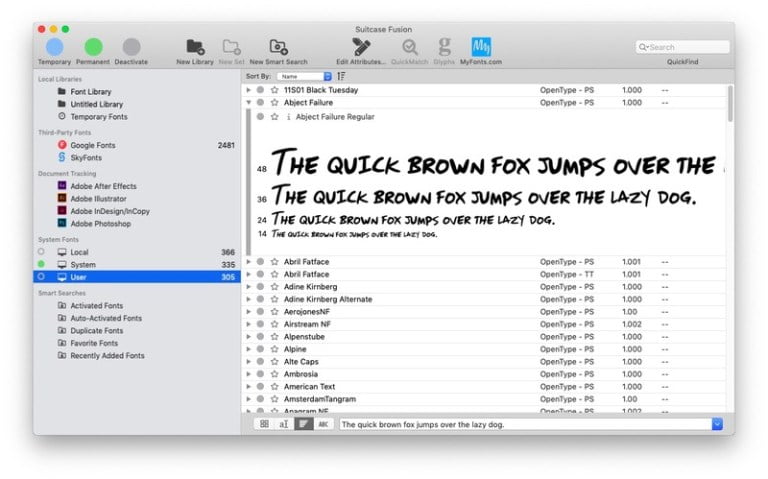Click the New Set toolbar icon
This screenshot has width=768, height=479.
[231, 48]
